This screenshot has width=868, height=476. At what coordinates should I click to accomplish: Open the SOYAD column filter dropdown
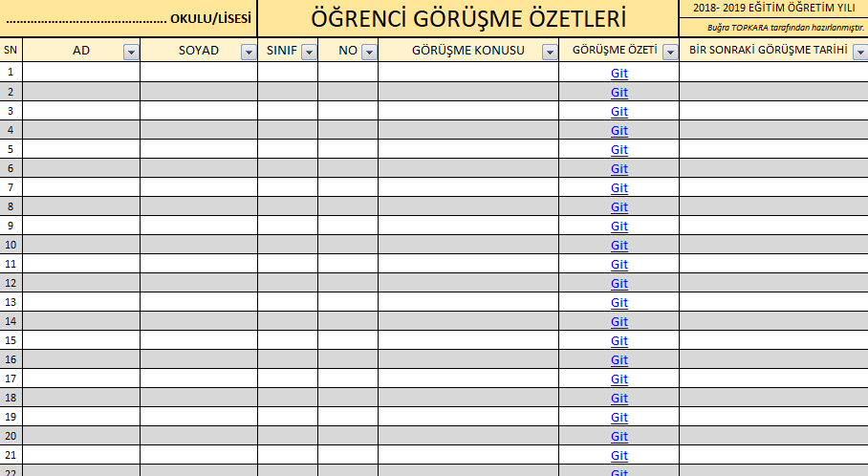[x=249, y=53]
